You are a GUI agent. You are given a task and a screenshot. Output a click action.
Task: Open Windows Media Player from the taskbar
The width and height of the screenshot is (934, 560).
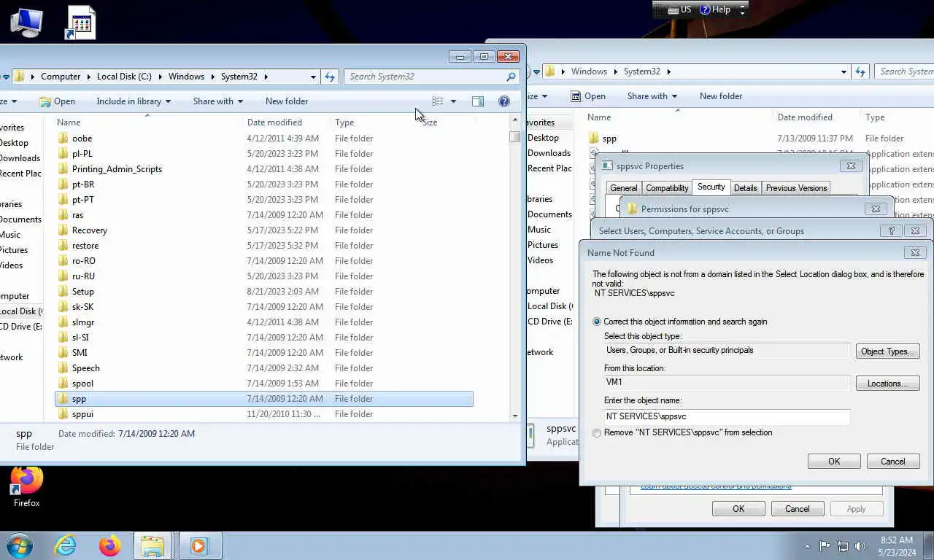coord(198,545)
